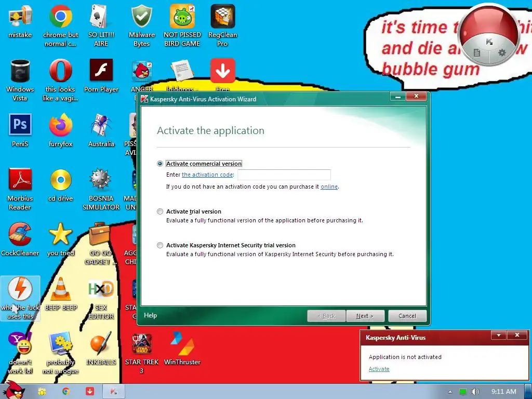The image size is (532, 399).
Task: Open reports icon on Kaspersky gadget
Action: 477,52
